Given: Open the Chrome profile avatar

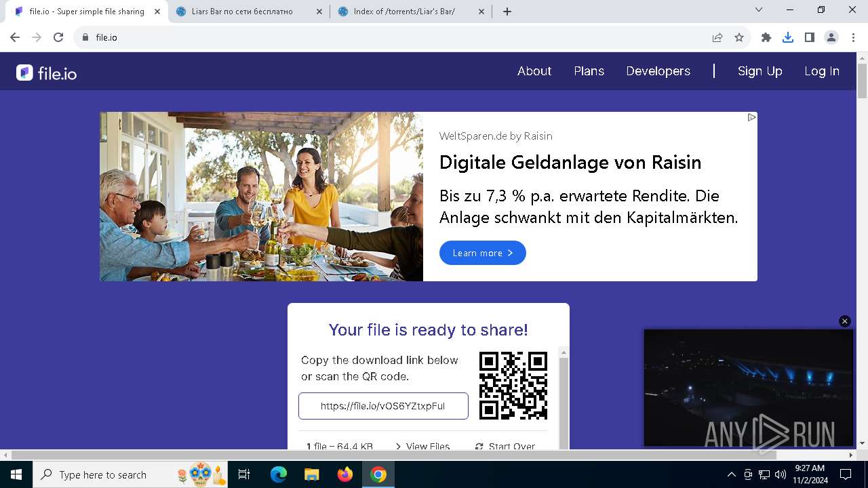Looking at the screenshot, I should (831, 37).
